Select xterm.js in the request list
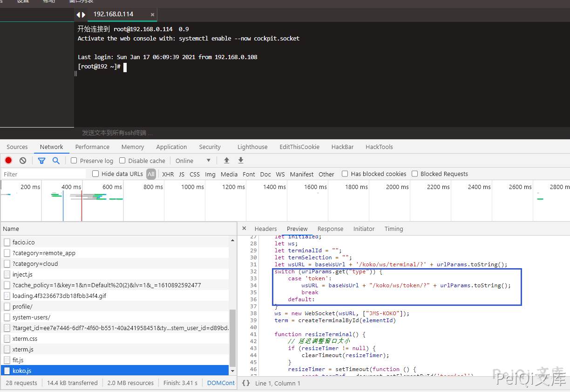The width and height of the screenshot is (570, 392). coord(23,349)
